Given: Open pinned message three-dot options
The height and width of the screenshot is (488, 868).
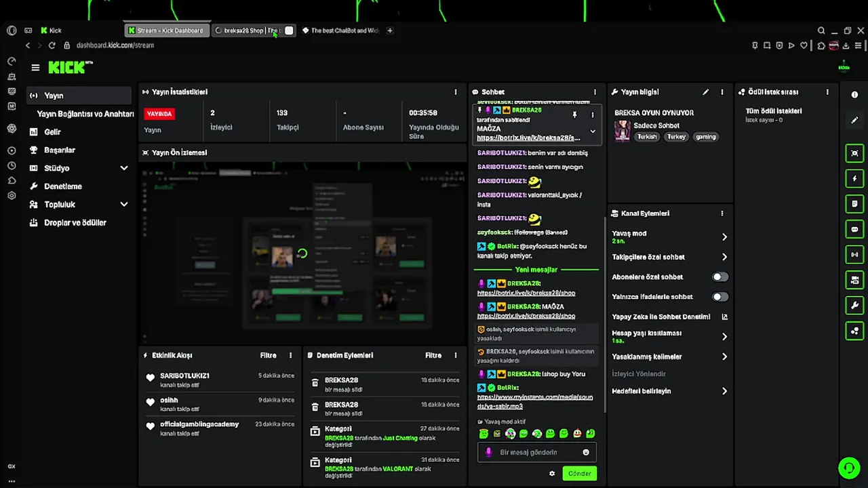Looking at the screenshot, I should click(x=592, y=115).
